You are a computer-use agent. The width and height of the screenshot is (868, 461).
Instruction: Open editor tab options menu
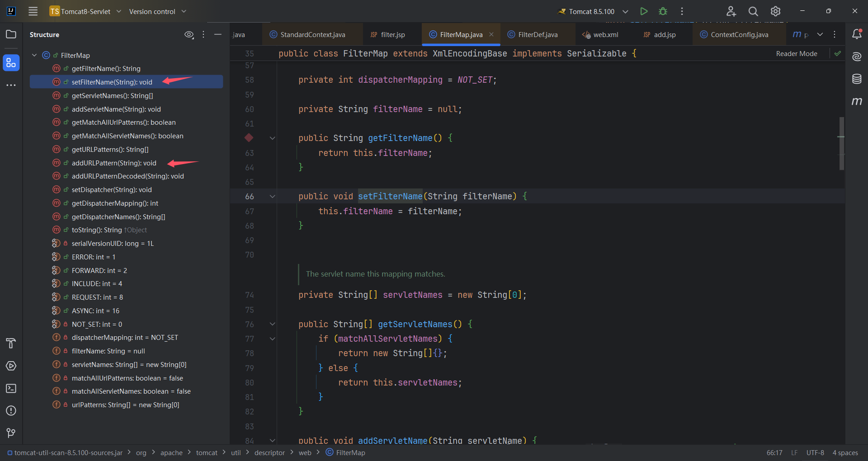835,34
